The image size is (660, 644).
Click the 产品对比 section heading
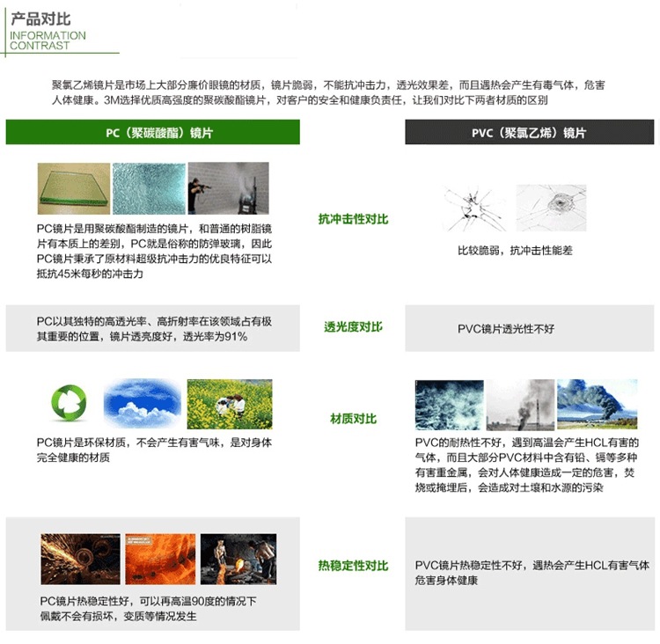(40, 19)
